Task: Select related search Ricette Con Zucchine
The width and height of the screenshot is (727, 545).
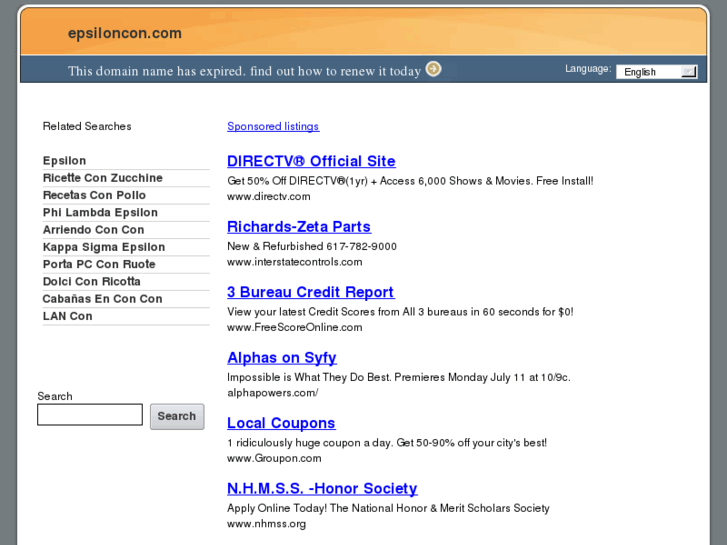Action: 102,178
